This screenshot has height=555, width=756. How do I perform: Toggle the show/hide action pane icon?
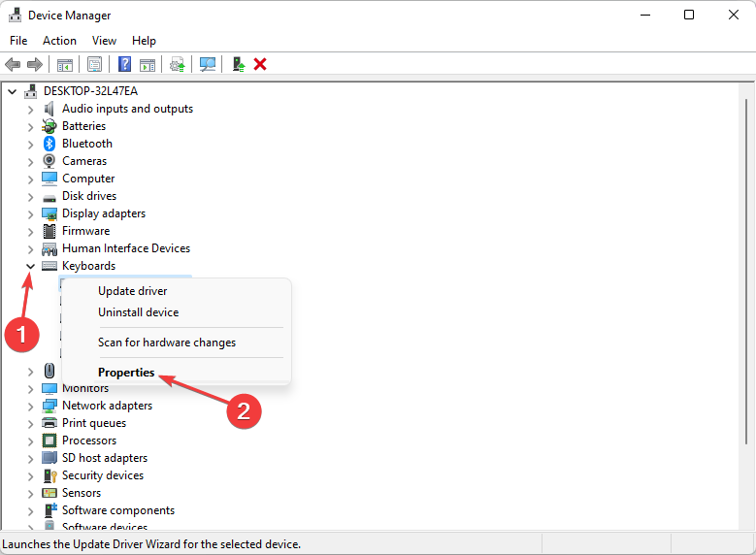[x=148, y=64]
